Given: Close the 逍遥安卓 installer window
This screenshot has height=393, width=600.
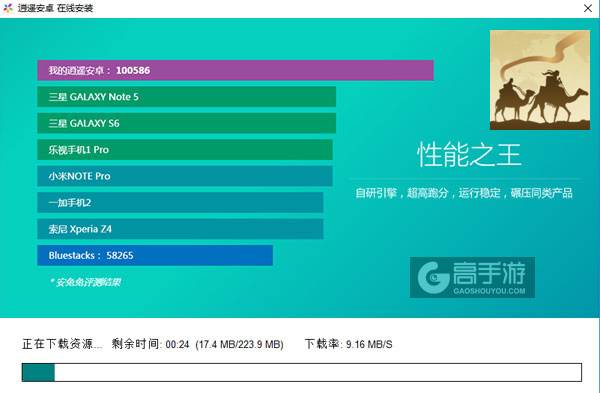Looking at the screenshot, I should point(588,8).
